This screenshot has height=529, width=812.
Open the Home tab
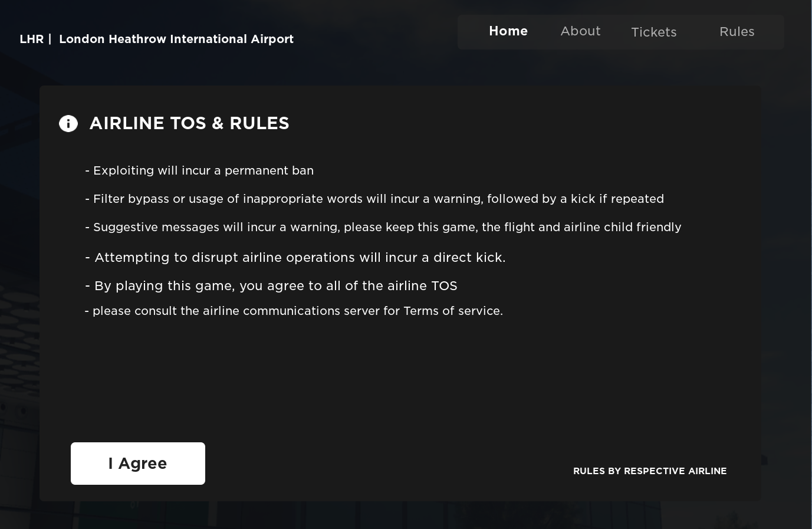coord(508,31)
